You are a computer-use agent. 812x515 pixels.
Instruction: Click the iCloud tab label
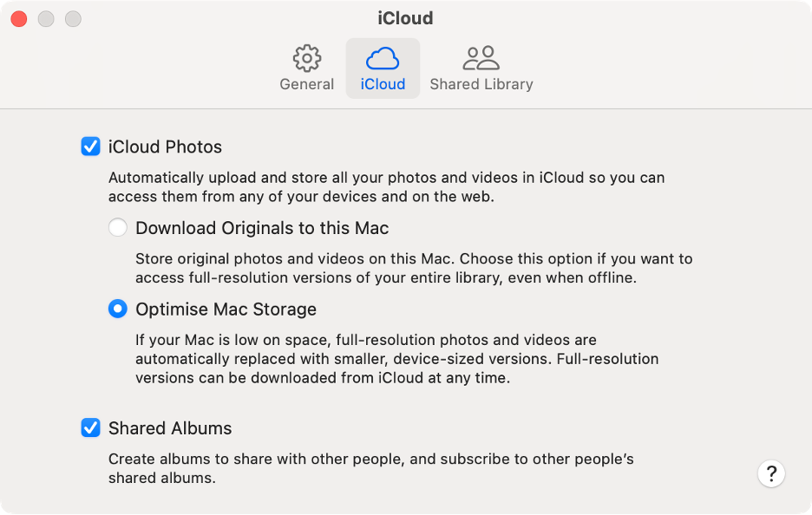click(383, 83)
